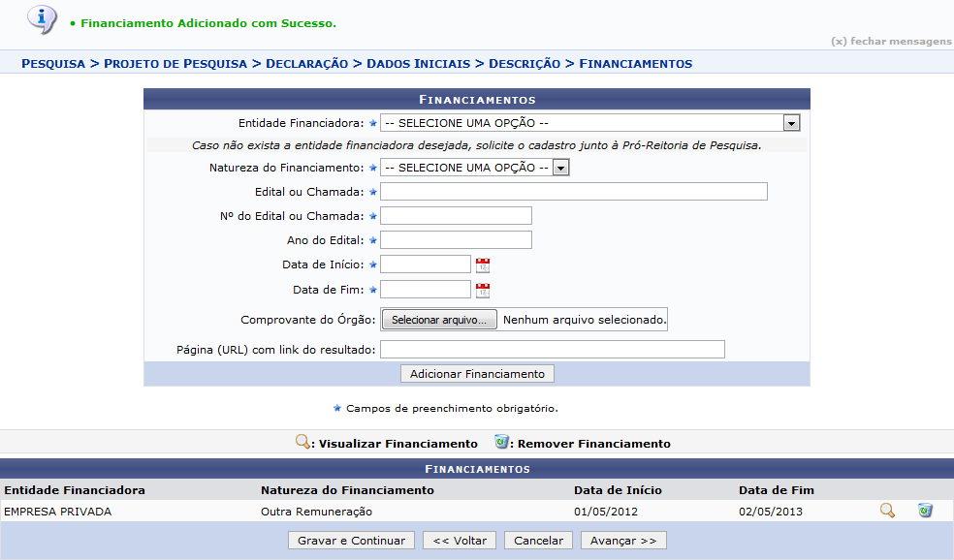Click Cancelar to abort the form
The image size is (954, 560).
[x=538, y=540]
